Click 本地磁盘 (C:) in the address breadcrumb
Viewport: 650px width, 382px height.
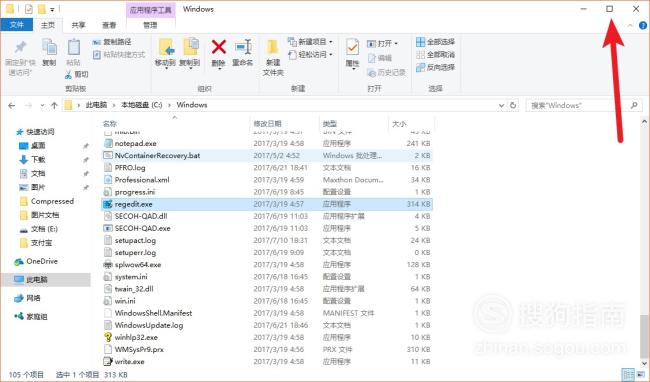coord(141,105)
